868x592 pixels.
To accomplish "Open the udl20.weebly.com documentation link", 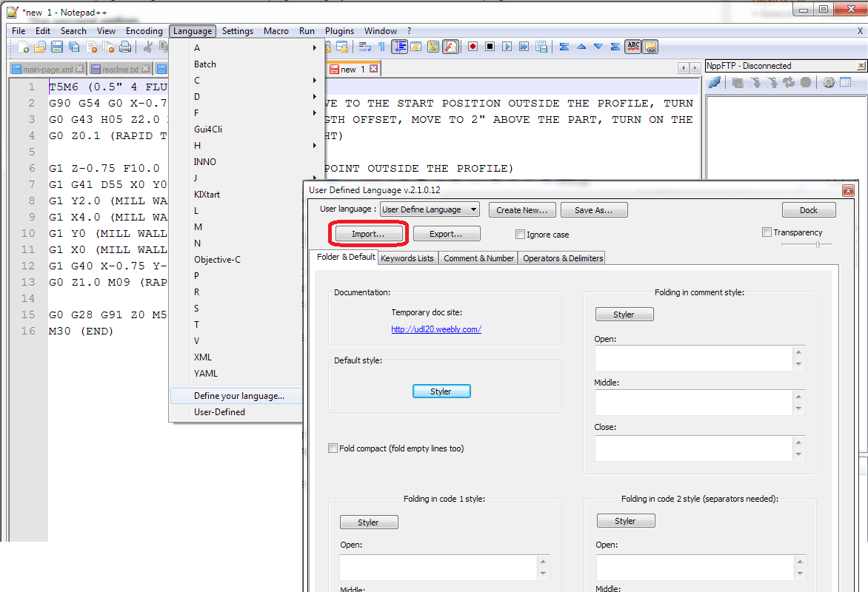I will click(436, 329).
